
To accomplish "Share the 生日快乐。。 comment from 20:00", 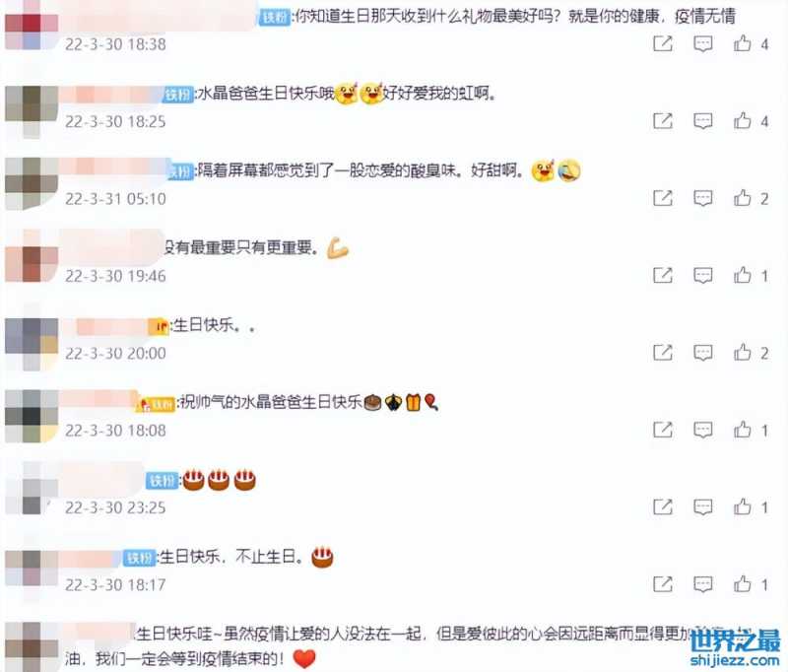I will point(662,353).
